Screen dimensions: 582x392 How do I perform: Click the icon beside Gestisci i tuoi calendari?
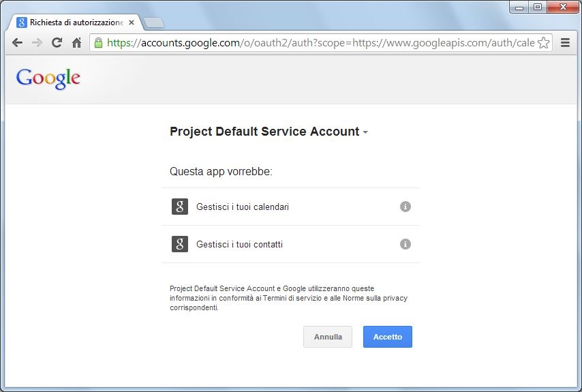(x=180, y=207)
